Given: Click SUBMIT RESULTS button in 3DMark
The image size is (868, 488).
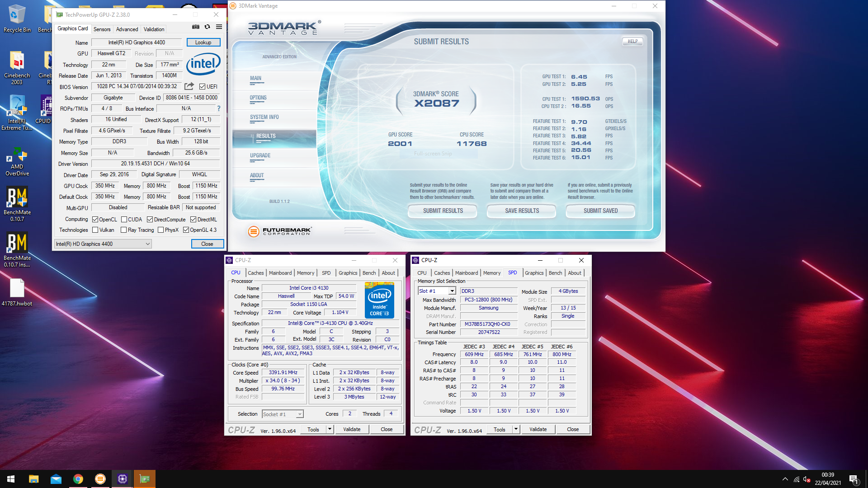Looking at the screenshot, I should point(443,211).
